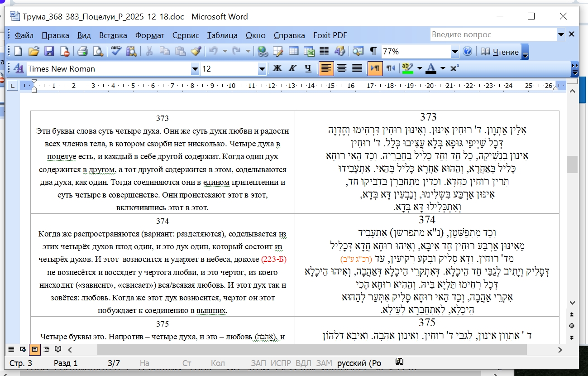
Task: Click the highlight color swatch button
Action: pyautogui.click(x=408, y=68)
